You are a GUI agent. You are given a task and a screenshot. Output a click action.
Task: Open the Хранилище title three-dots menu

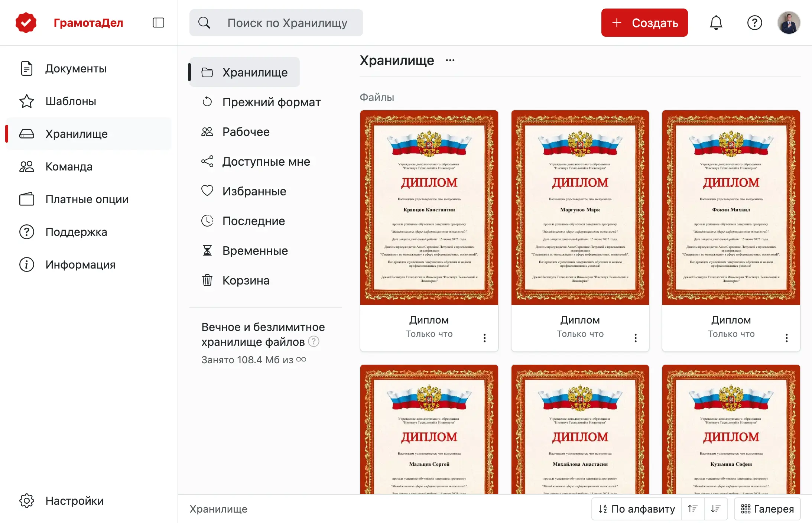click(x=450, y=60)
